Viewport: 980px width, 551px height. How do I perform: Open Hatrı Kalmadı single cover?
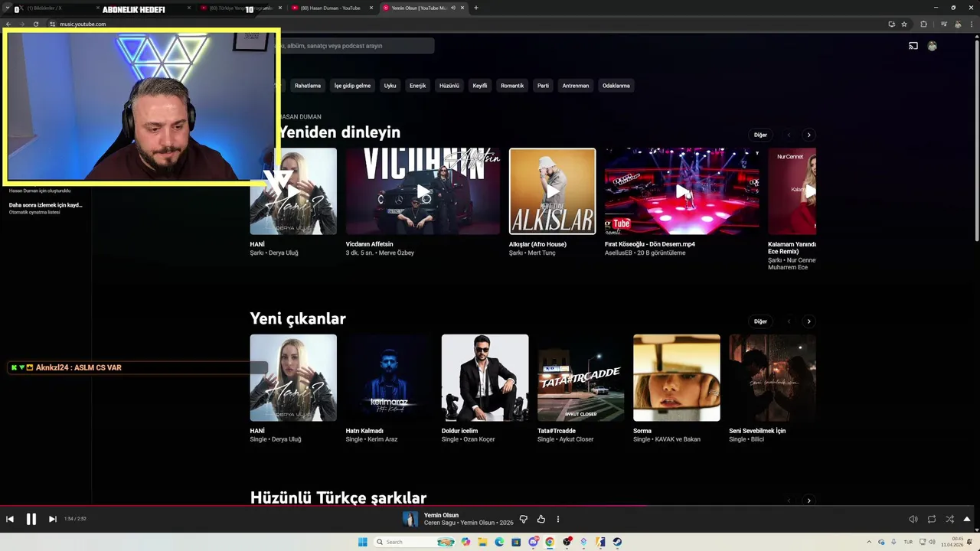tap(389, 377)
